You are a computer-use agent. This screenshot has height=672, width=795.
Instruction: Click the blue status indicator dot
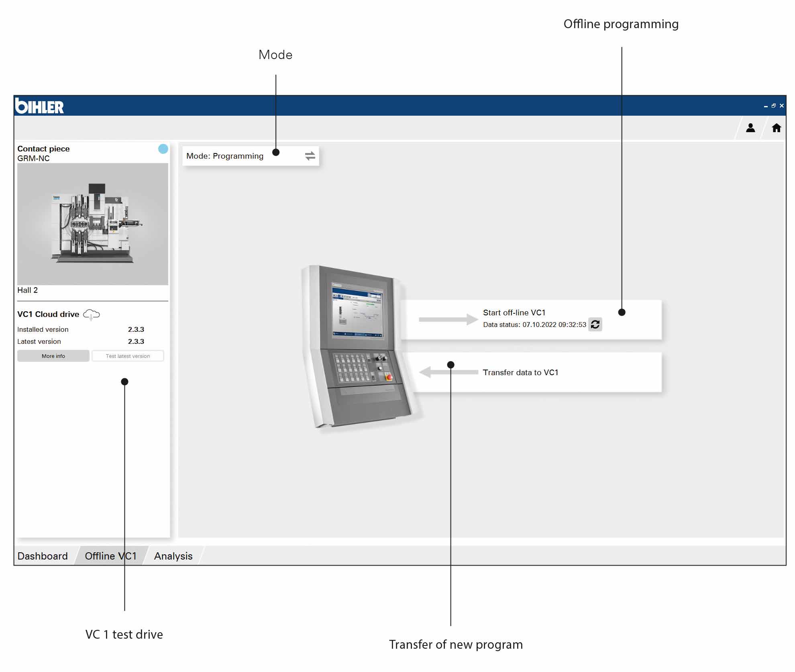click(x=163, y=149)
